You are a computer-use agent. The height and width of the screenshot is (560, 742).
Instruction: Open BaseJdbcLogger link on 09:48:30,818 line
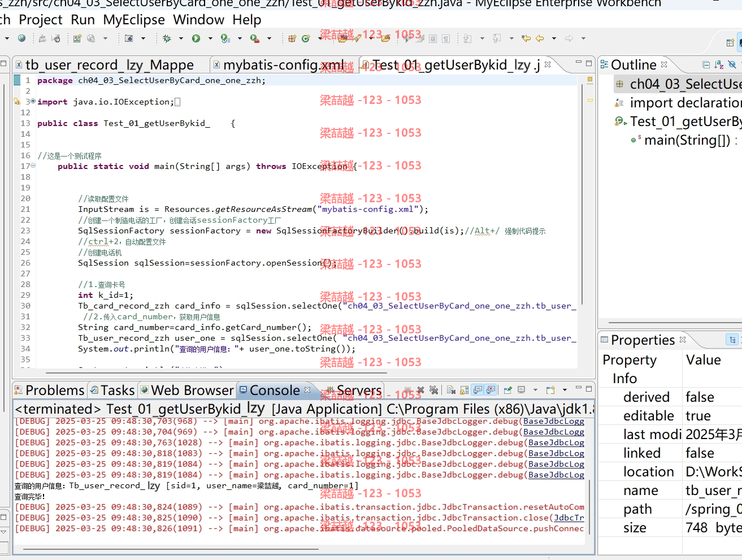pyautogui.click(x=556, y=453)
